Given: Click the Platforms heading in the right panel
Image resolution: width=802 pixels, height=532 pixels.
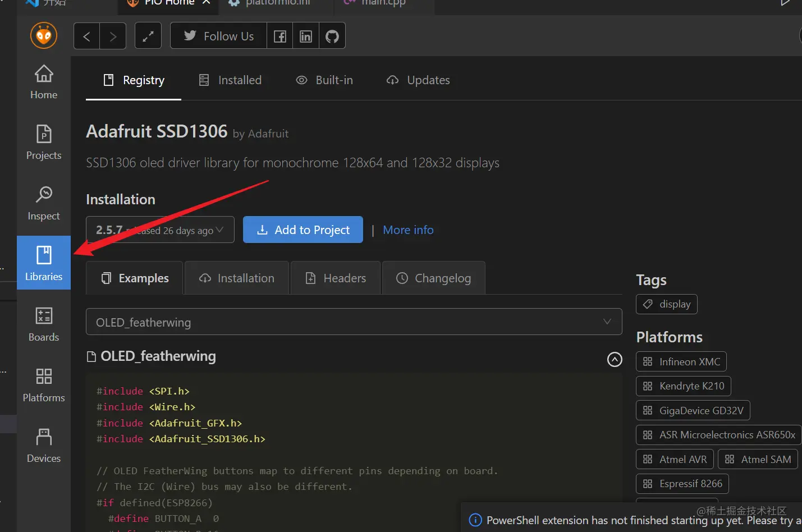Looking at the screenshot, I should point(669,337).
